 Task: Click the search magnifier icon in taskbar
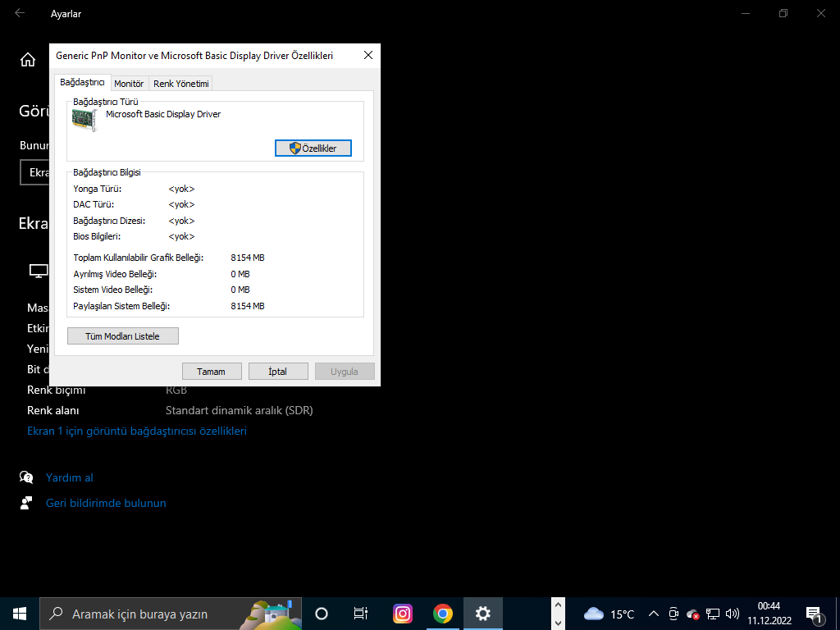[57, 614]
